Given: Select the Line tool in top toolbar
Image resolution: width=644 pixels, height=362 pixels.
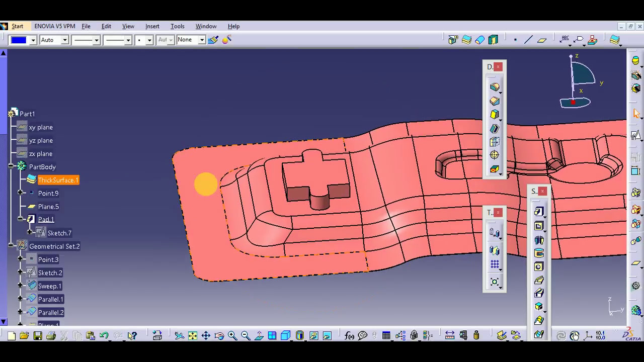Looking at the screenshot, I should 528,40.
